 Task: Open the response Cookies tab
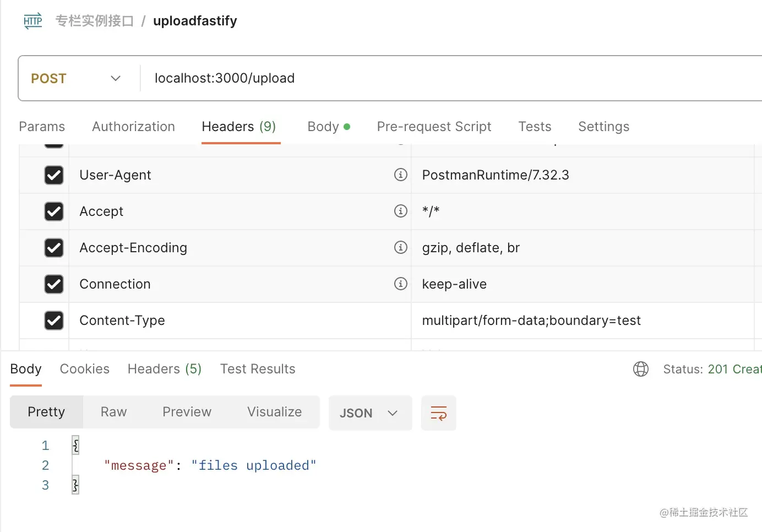(x=84, y=369)
